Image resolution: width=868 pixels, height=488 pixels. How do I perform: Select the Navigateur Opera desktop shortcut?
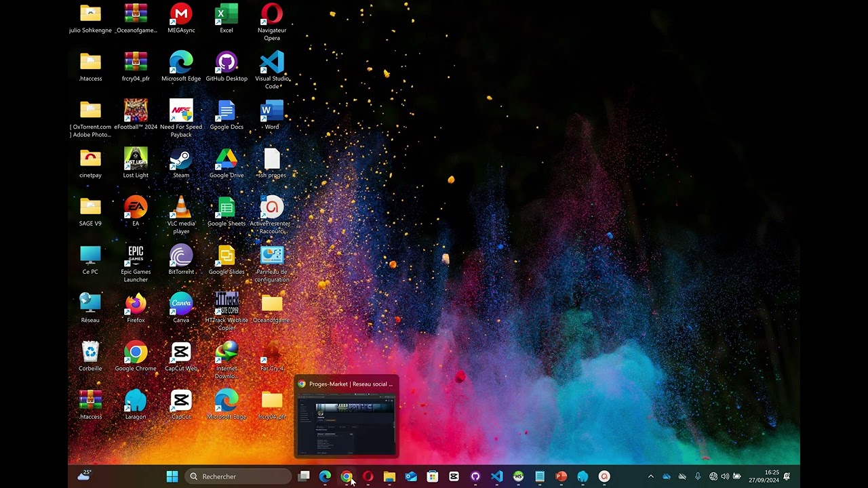tap(272, 22)
